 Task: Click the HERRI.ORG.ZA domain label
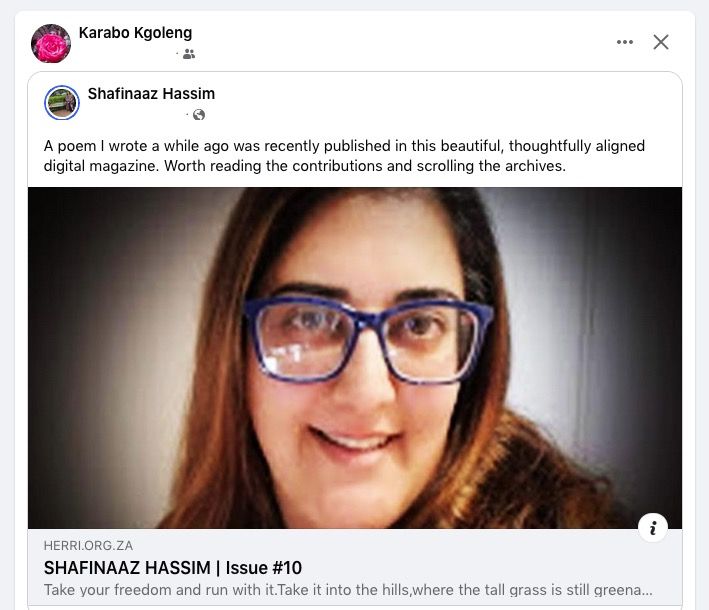pos(88,546)
